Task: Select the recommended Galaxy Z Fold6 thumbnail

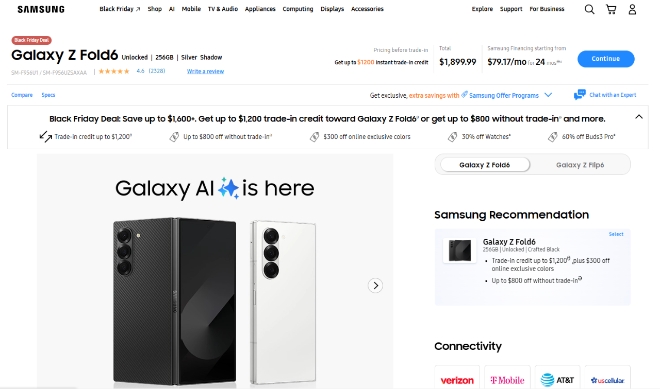Action: pos(460,250)
